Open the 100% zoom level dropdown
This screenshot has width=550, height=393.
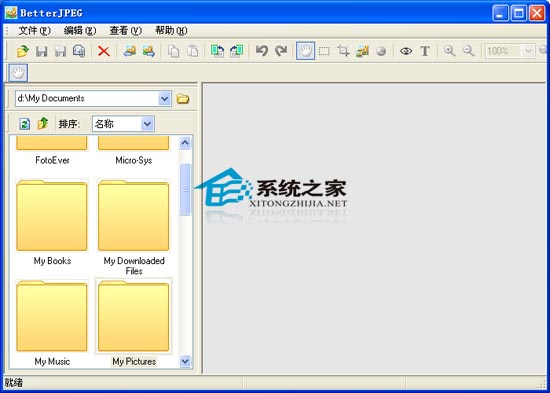[527, 52]
